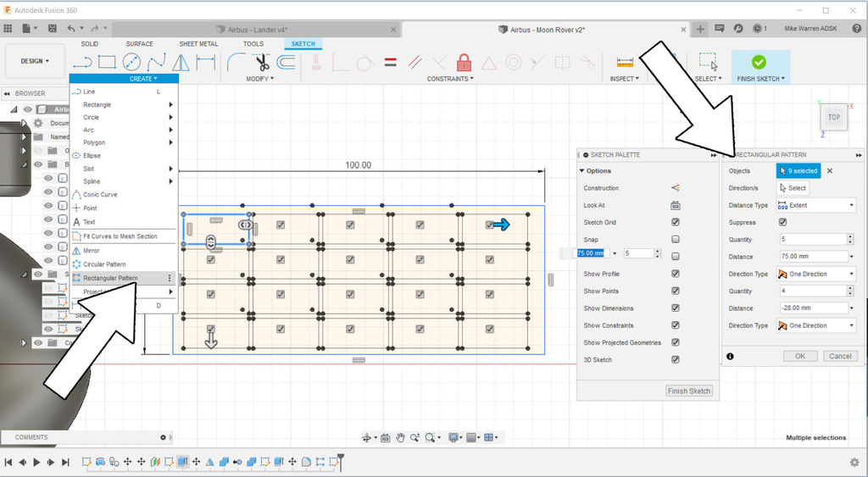Switch to the SURFACE tab
Image resolution: width=868 pixels, height=477 pixels.
point(140,44)
